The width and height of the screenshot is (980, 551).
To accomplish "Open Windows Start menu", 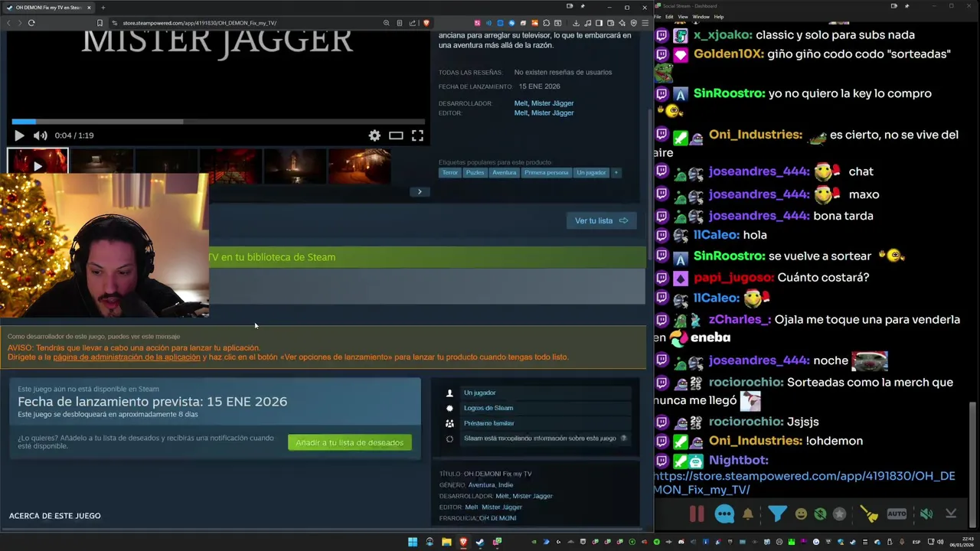I will click(x=413, y=543).
